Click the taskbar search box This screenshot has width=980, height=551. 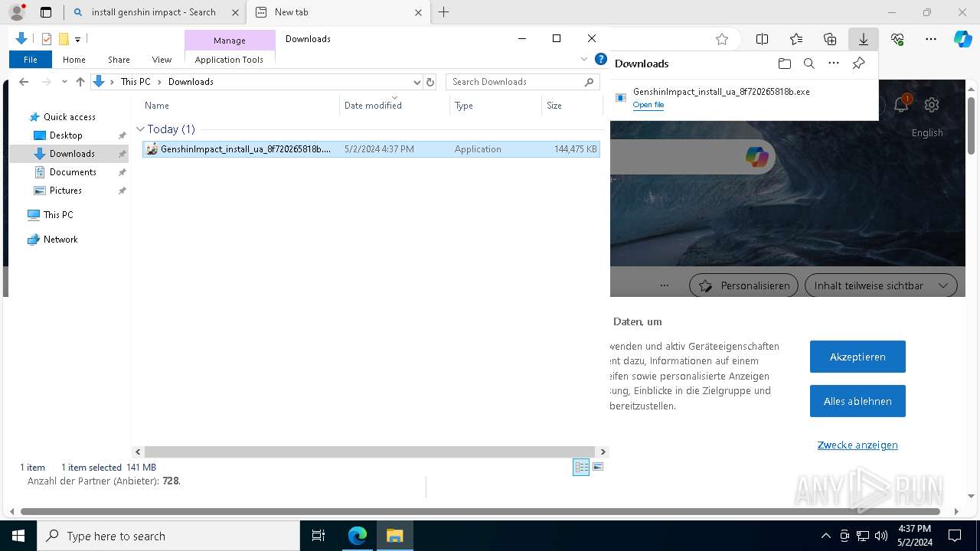pos(168,536)
